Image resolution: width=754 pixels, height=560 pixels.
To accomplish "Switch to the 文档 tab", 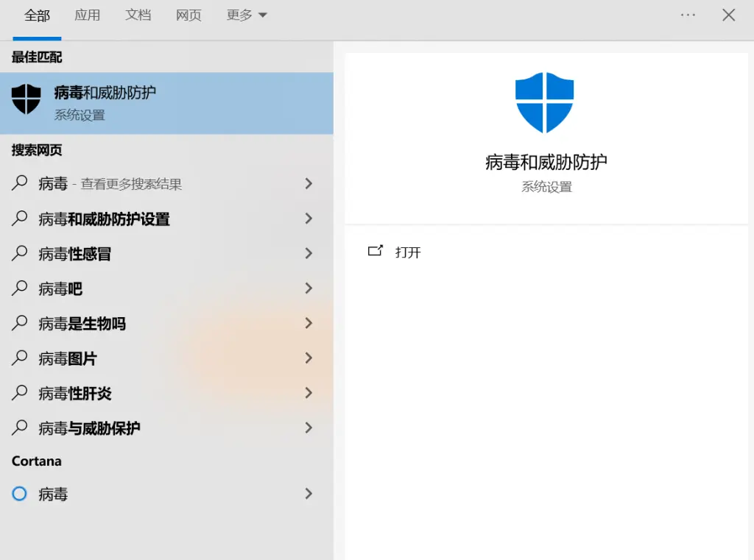I will pyautogui.click(x=138, y=15).
